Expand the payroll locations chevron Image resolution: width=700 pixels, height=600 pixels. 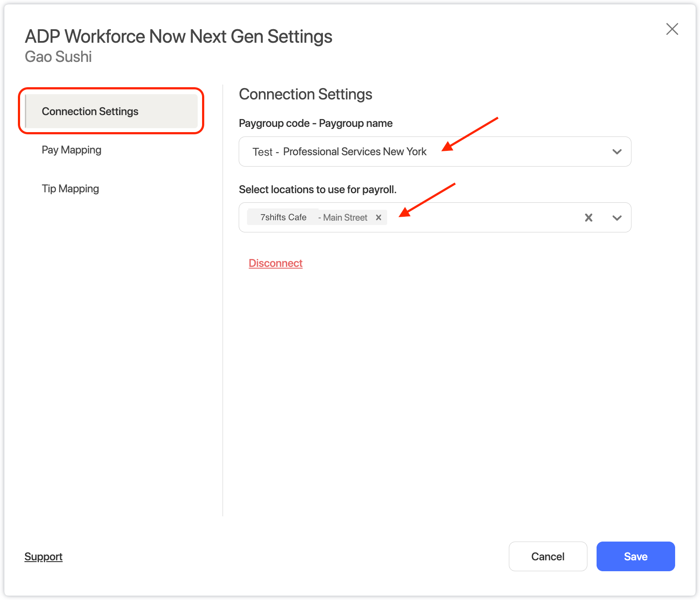[x=617, y=218]
